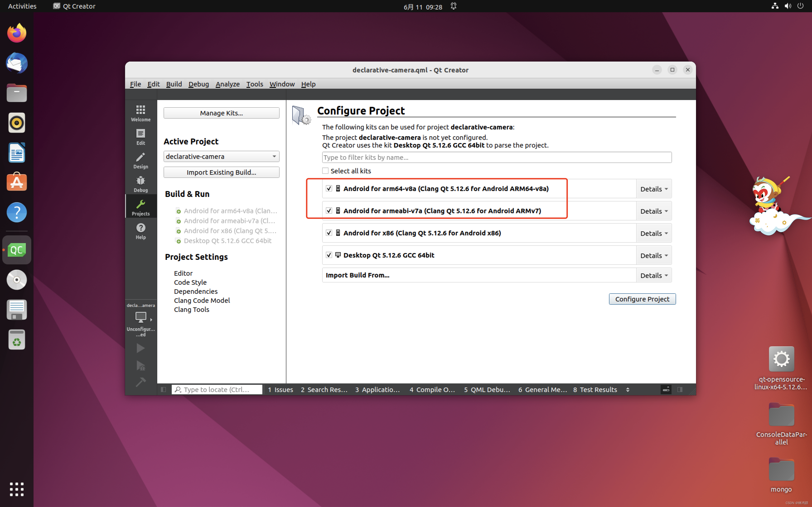The image size is (812, 507).
Task: Enable Select all kits checkbox
Action: tap(325, 171)
